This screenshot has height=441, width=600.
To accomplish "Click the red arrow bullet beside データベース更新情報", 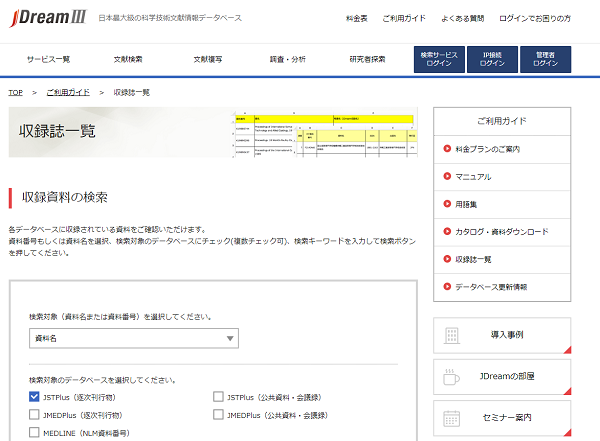I will pos(446,286).
